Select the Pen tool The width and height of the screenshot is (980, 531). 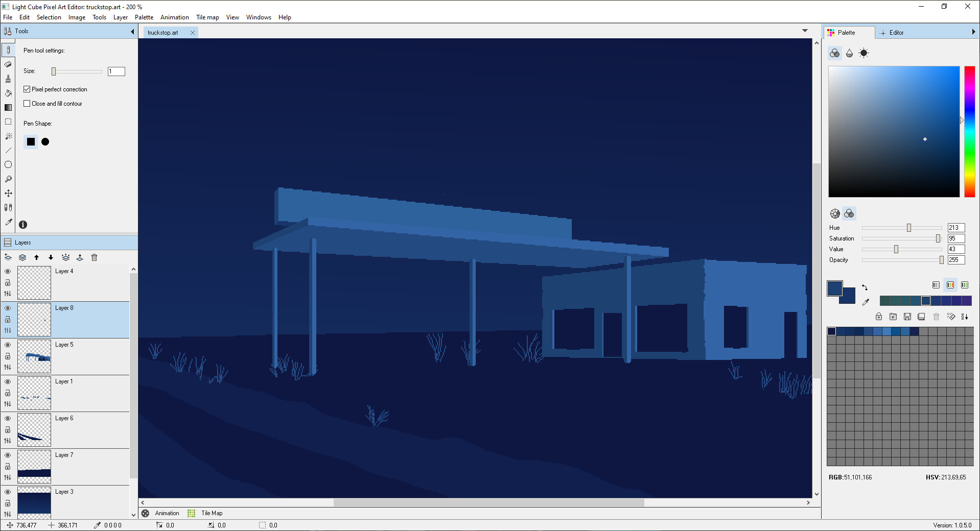click(x=8, y=50)
